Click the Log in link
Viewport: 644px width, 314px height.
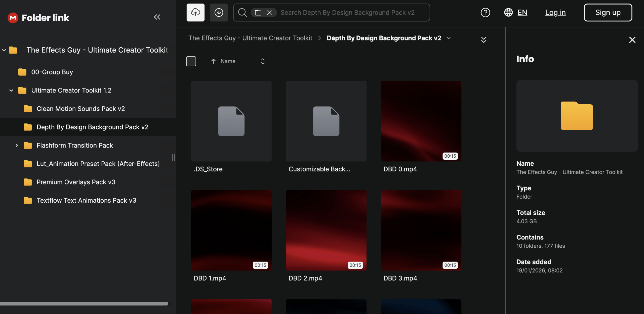point(555,13)
